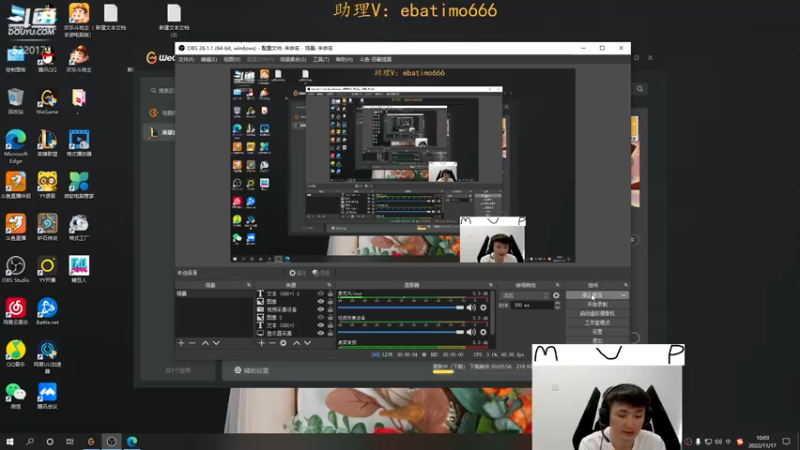Open Microsoft Edge desktop shortcut
Image resolution: width=800 pixels, height=450 pixels.
click(x=16, y=146)
